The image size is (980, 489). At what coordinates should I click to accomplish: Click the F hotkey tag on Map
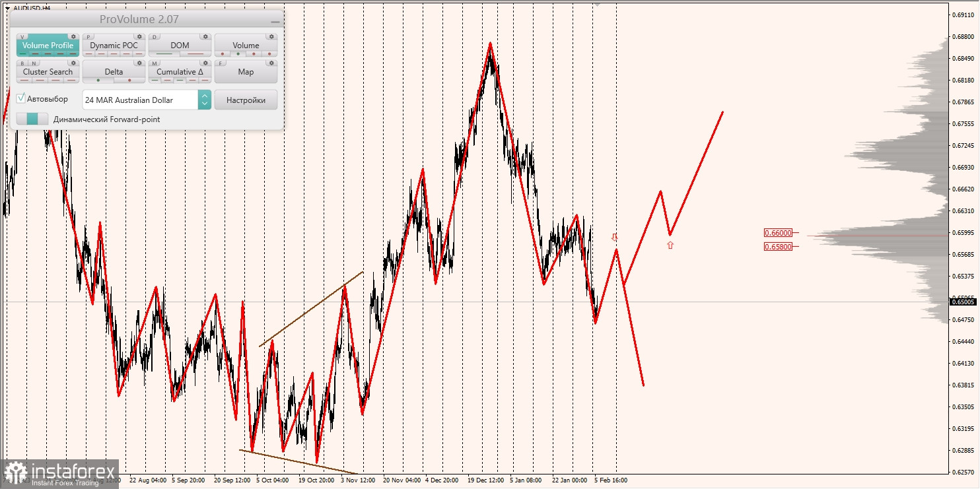tap(221, 63)
